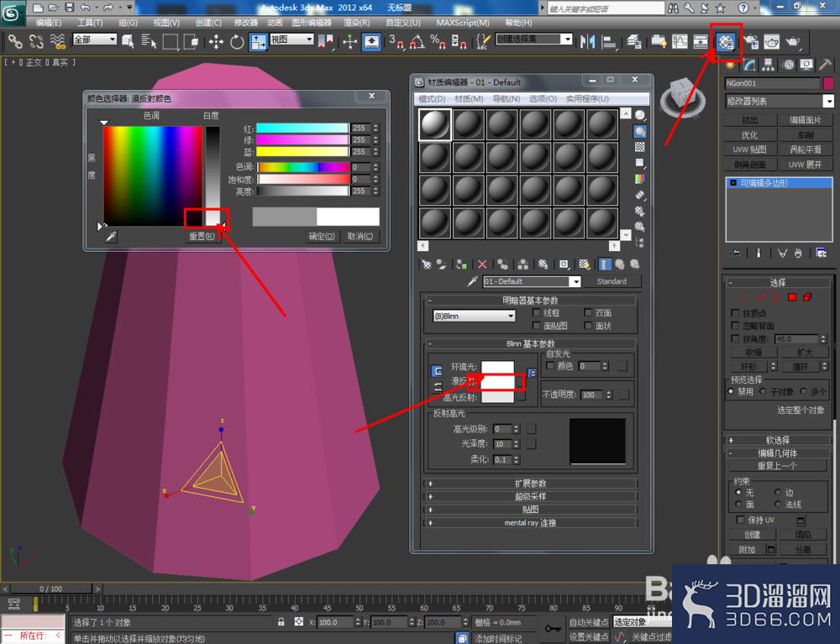Click 重置(R) reset button in color selector
Viewport: 840px width, 644px height.
[x=202, y=236]
